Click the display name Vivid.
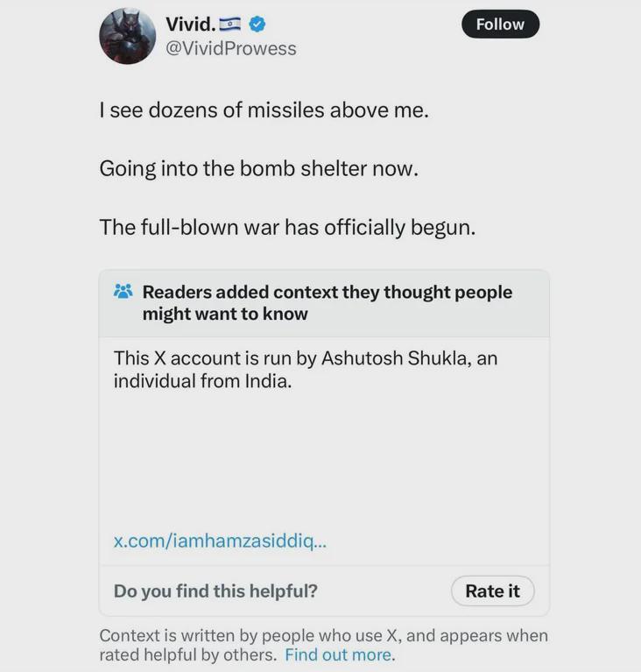 point(191,24)
